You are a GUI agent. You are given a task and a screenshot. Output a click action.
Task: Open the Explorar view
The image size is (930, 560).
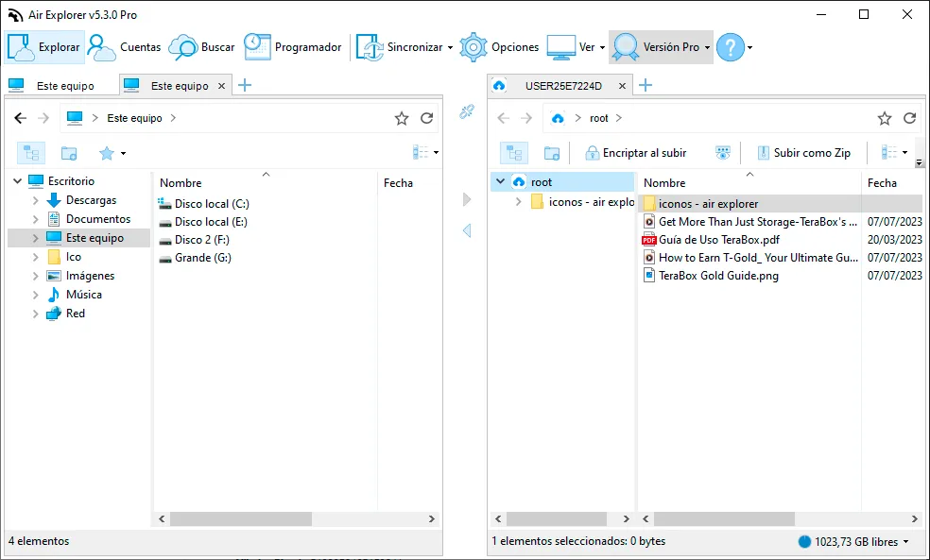(x=44, y=47)
